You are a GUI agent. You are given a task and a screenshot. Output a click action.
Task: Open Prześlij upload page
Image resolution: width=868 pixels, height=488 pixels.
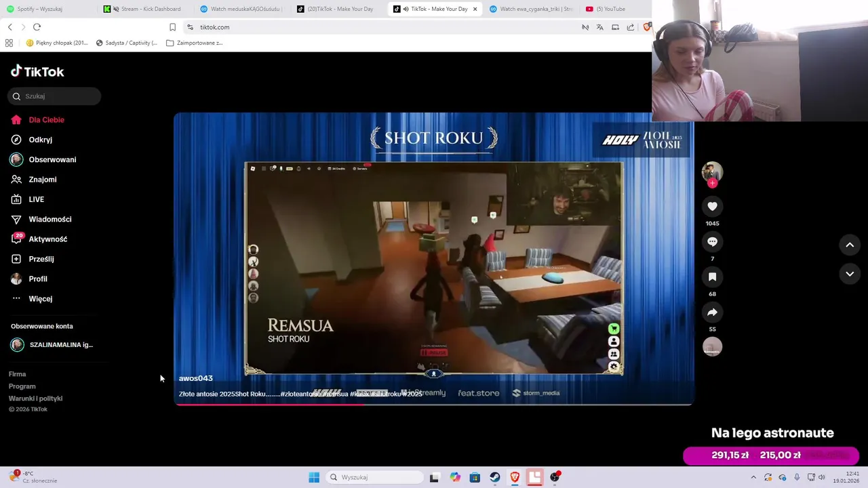point(33,259)
